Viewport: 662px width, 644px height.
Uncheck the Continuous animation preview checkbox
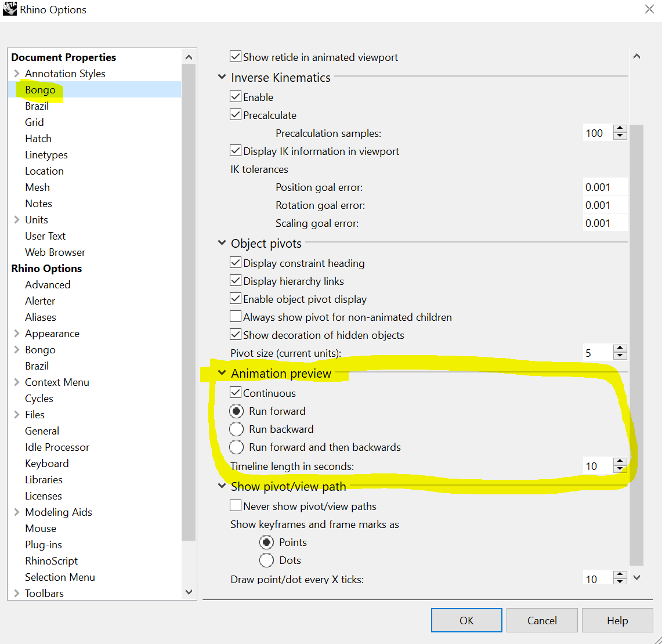click(236, 393)
